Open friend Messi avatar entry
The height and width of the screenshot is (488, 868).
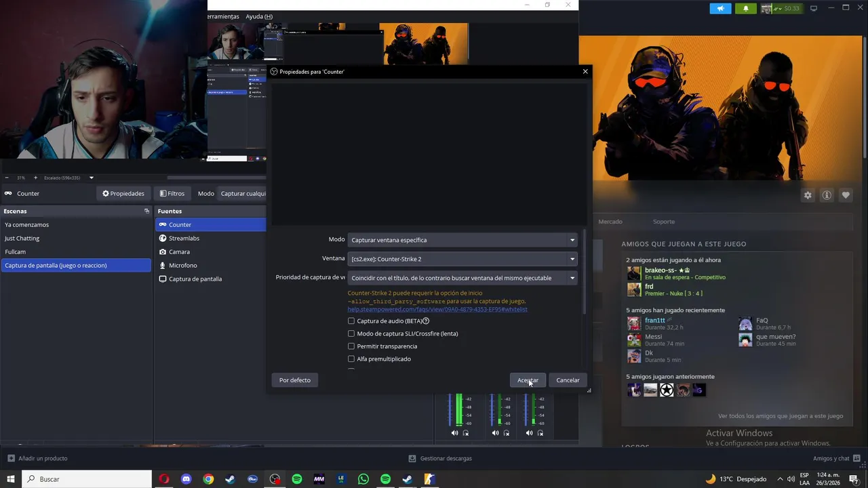[x=634, y=340]
